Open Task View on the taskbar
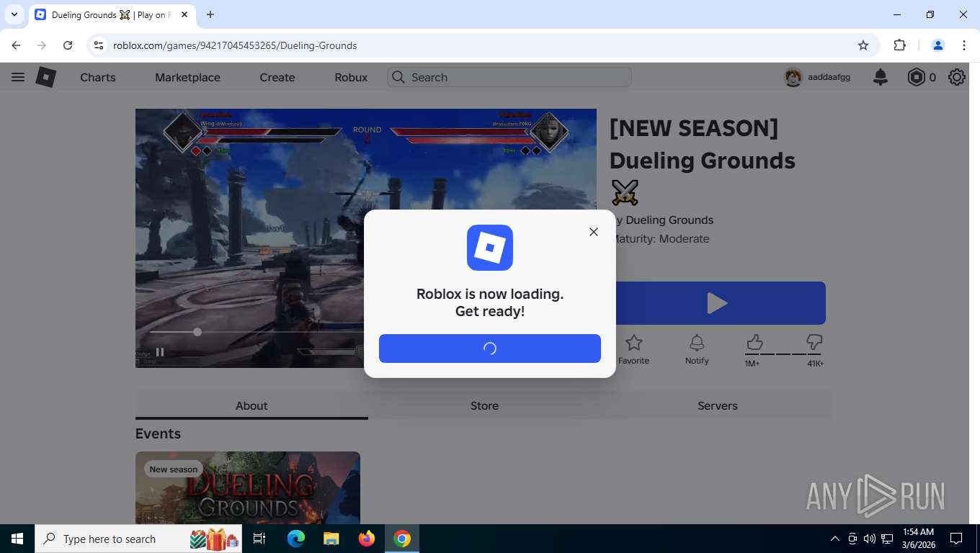Viewport: 980px width, 553px height. point(259,539)
